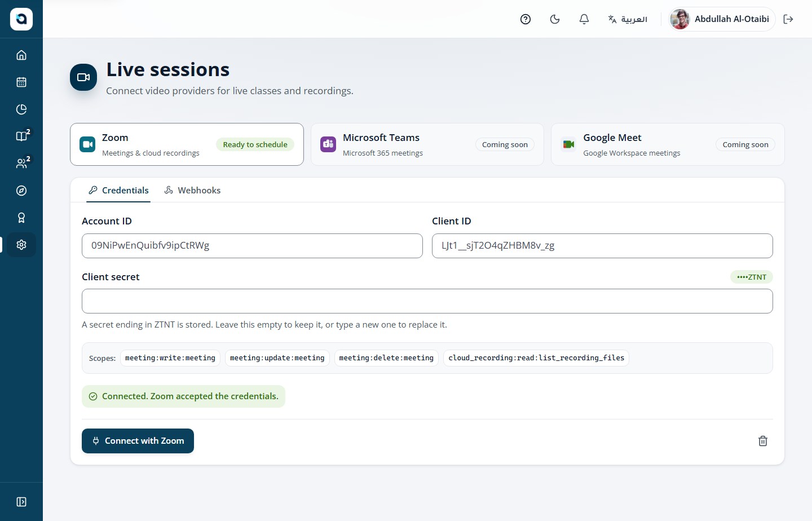Click the ••••ZTNT secret badge
Screen dimensions: 812x521
pyautogui.click(x=752, y=277)
